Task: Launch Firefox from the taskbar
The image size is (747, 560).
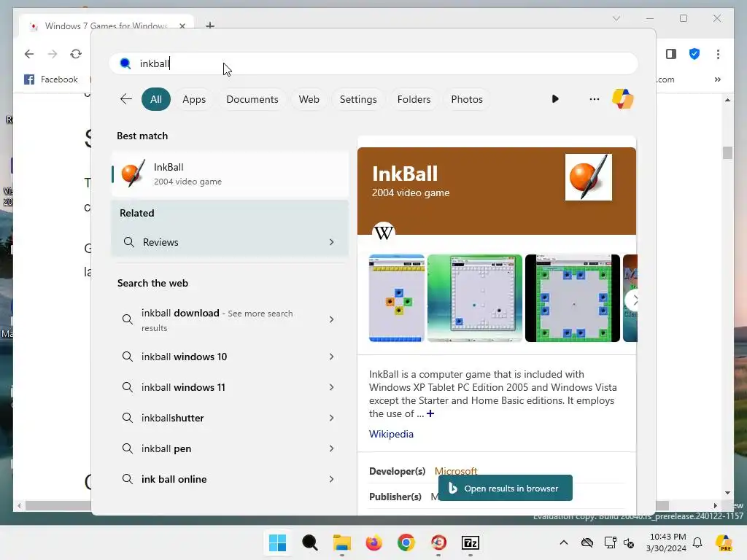Action: 374,542
